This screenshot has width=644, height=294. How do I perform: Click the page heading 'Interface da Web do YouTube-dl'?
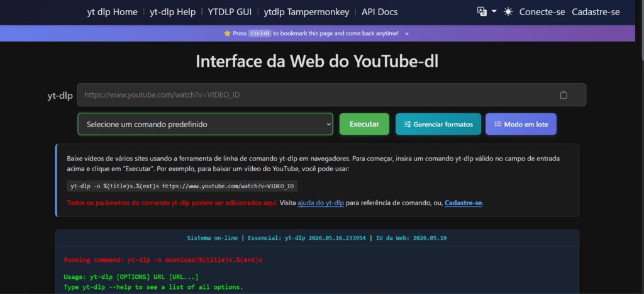pos(317,62)
